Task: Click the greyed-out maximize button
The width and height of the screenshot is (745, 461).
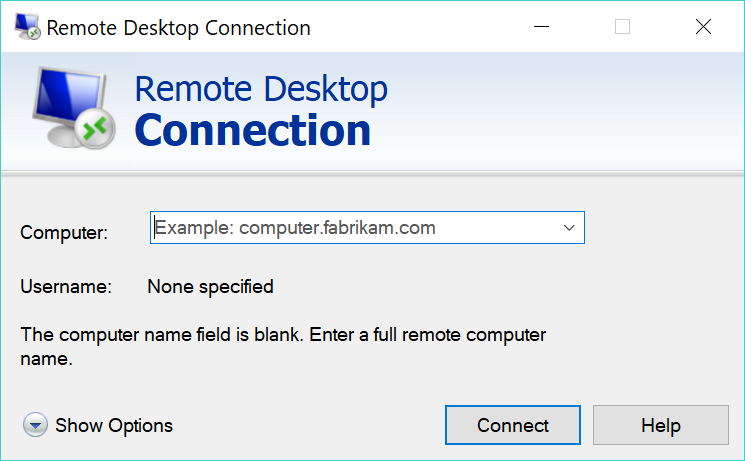Action: [622, 28]
